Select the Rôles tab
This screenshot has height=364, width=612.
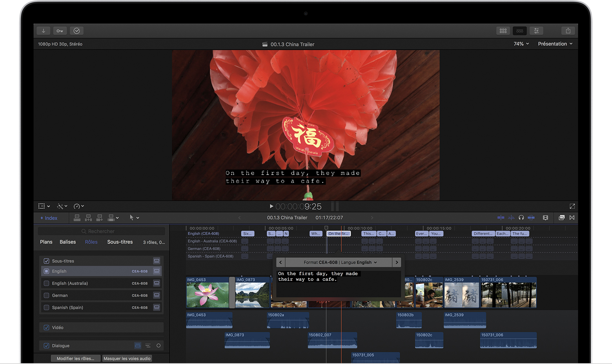click(91, 242)
